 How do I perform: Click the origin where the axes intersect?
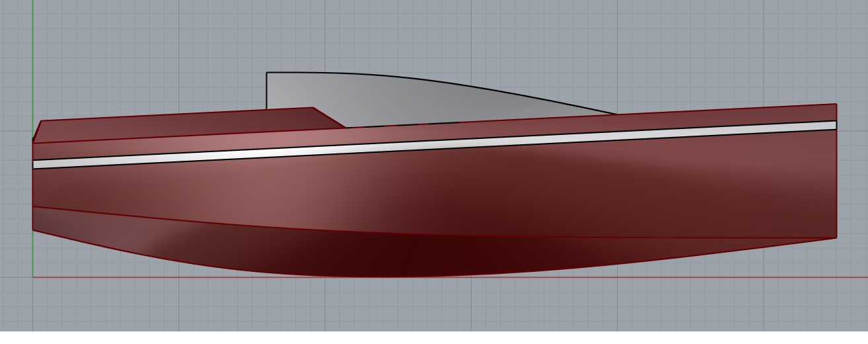click(33, 277)
